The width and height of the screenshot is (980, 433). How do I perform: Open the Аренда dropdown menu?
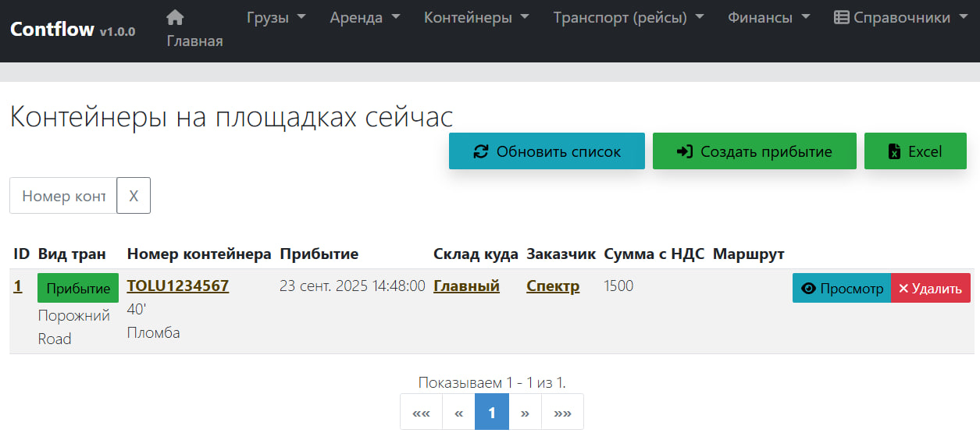365,17
